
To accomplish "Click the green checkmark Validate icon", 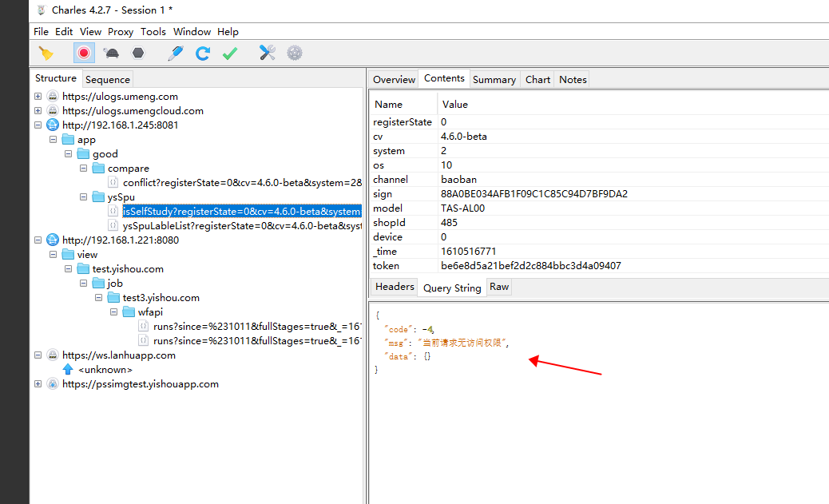I will coord(230,54).
